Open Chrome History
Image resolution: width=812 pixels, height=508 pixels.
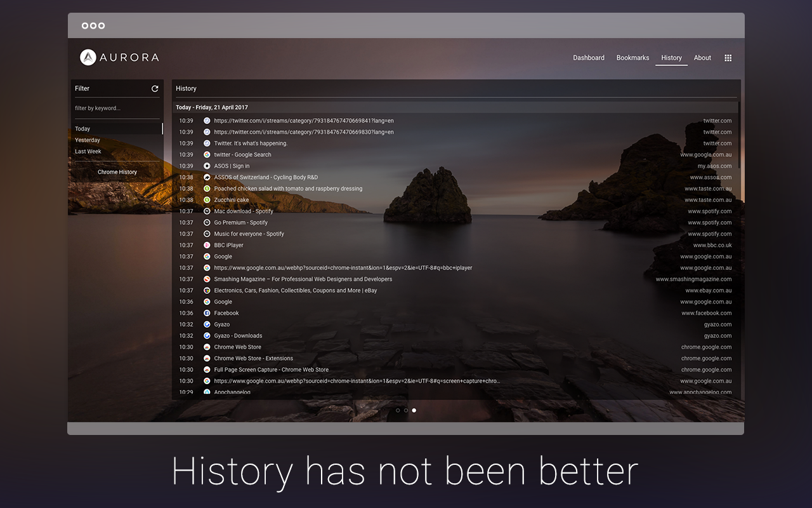[x=117, y=171]
